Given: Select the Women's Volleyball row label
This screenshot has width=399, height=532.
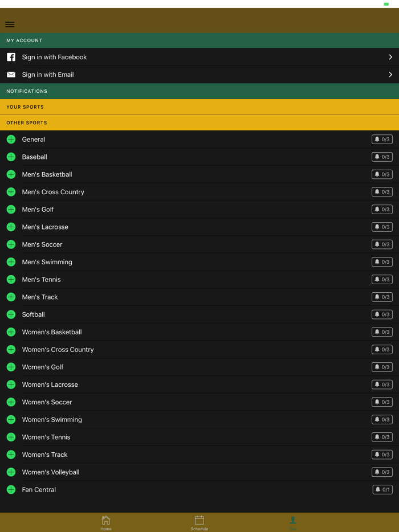Looking at the screenshot, I should [51, 472].
